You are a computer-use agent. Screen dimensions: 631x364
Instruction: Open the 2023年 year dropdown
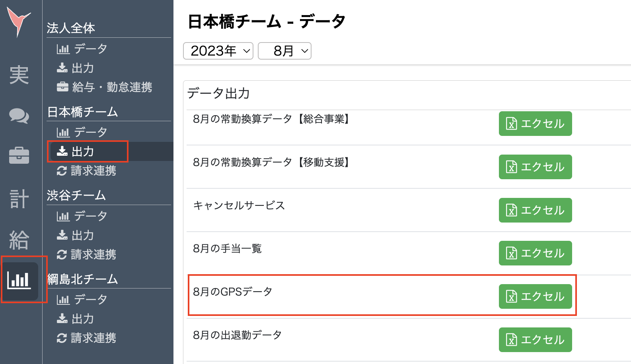tap(218, 50)
